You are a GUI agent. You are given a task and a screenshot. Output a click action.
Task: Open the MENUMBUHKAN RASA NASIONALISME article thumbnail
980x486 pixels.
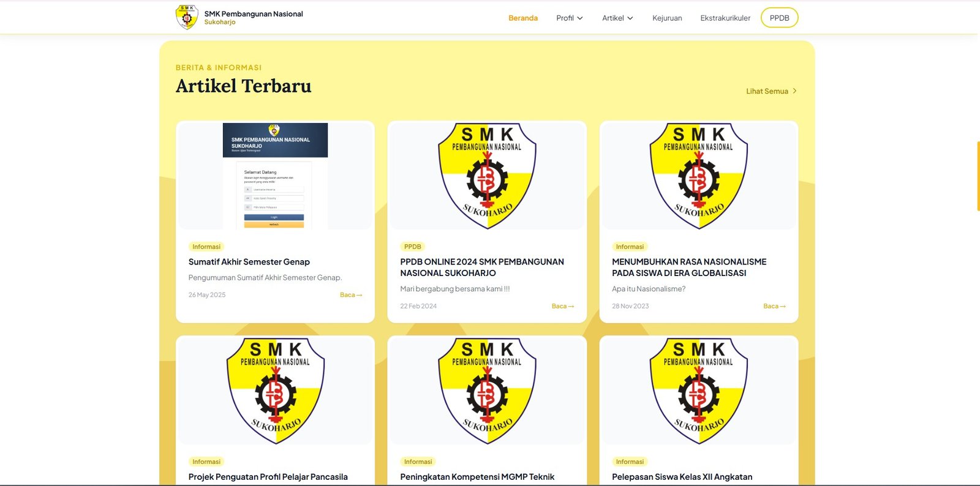(699, 176)
